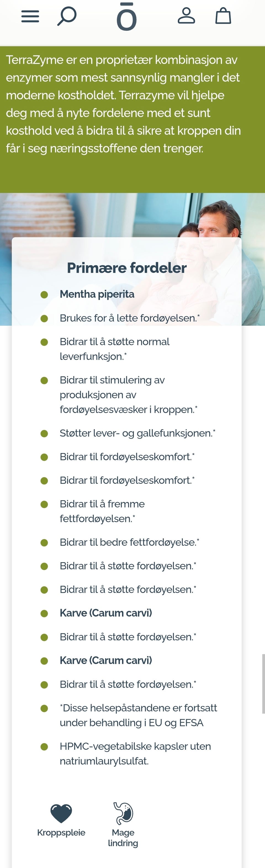Click the first Karve (Carum carvi) item
The image size is (265, 868).
[x=106, y=613]
